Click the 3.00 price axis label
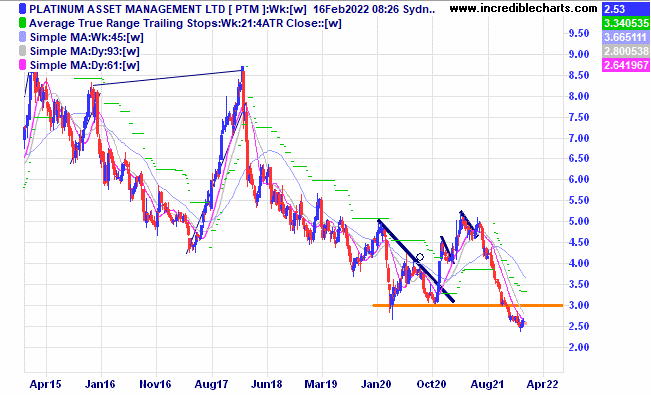 (579, 305)
